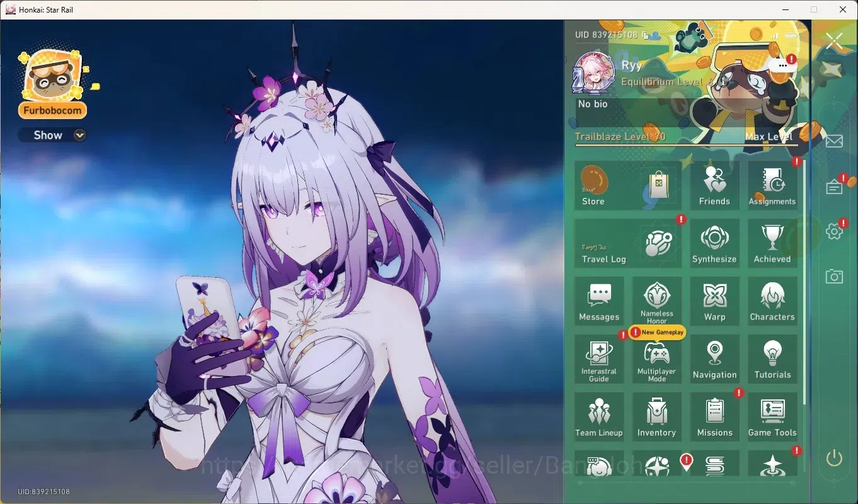Viewport: 858px width, 504px height.
Task: Click the Max Level text
Action: pyautogui.click(x=769, y=137)
